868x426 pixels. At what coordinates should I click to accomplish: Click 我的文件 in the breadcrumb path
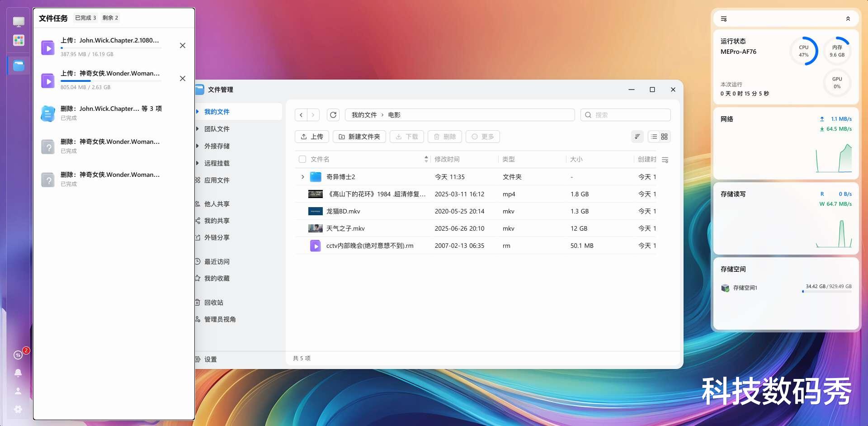click(364, 115)
